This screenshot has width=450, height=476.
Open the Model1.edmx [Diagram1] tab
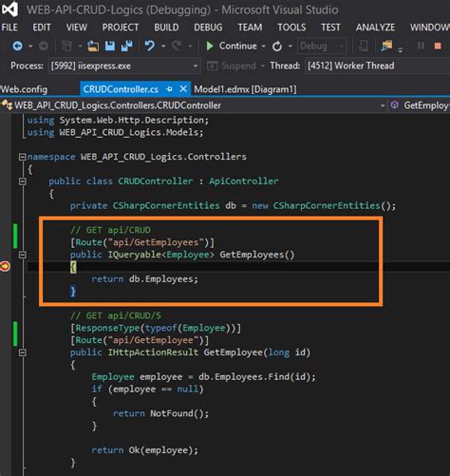coord(245,89)
